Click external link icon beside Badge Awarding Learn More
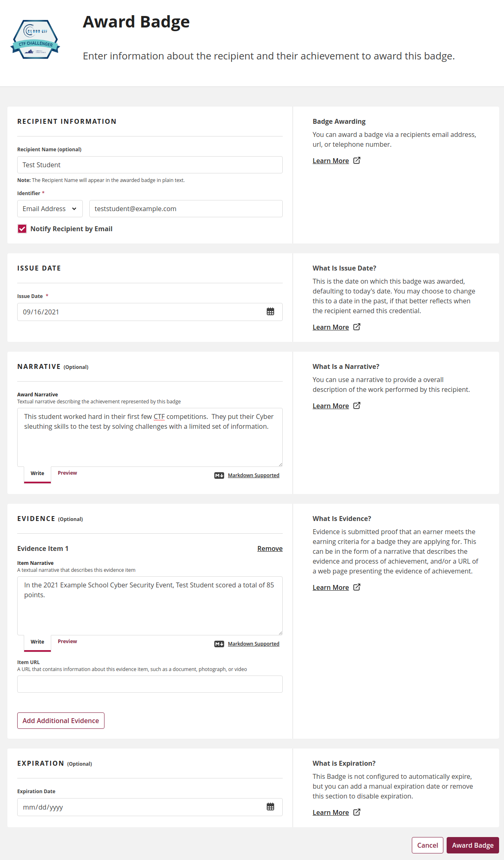The height and width of the screenshot is (860, 504). coord(357,160)
